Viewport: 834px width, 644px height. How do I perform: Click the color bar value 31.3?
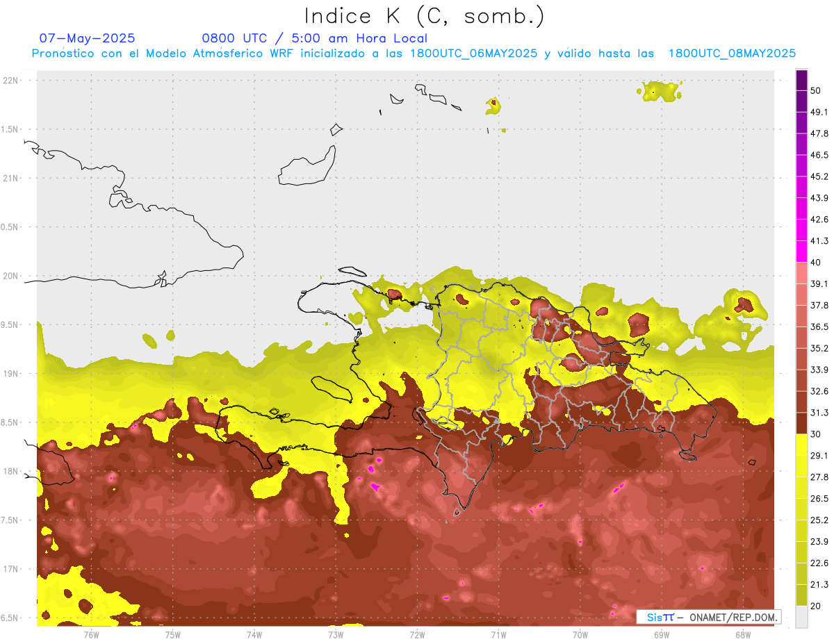click(819, 413)
